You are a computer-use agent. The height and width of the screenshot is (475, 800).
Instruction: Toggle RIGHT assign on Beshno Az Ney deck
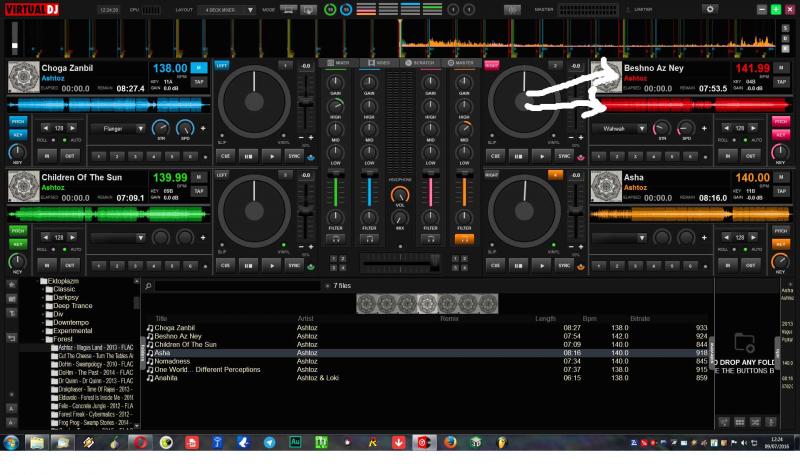tap(491, 65)
